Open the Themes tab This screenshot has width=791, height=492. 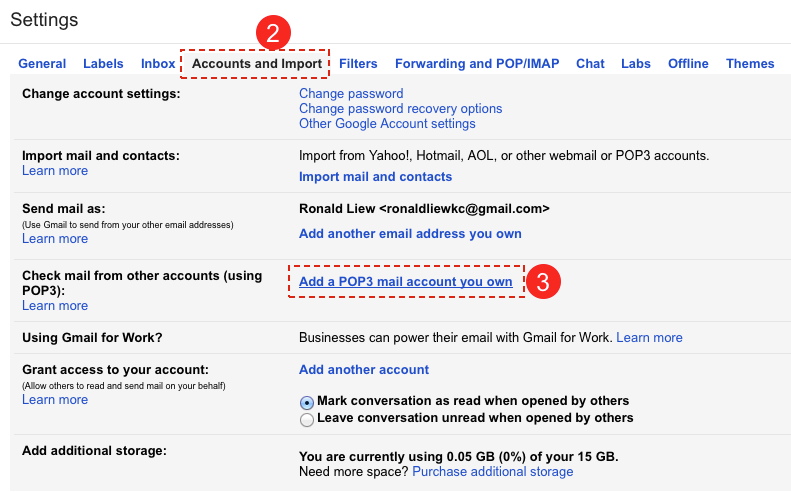[x=750, y=64]
